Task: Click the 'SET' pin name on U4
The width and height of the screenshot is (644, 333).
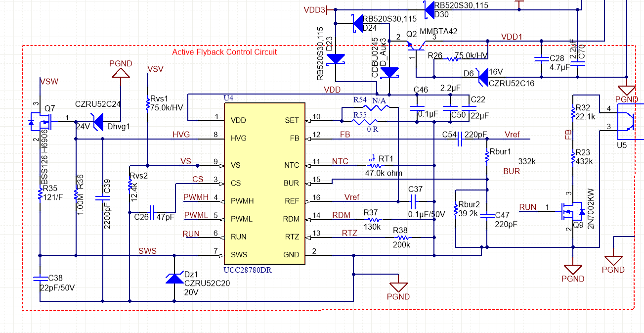Action: pos(292,120)
